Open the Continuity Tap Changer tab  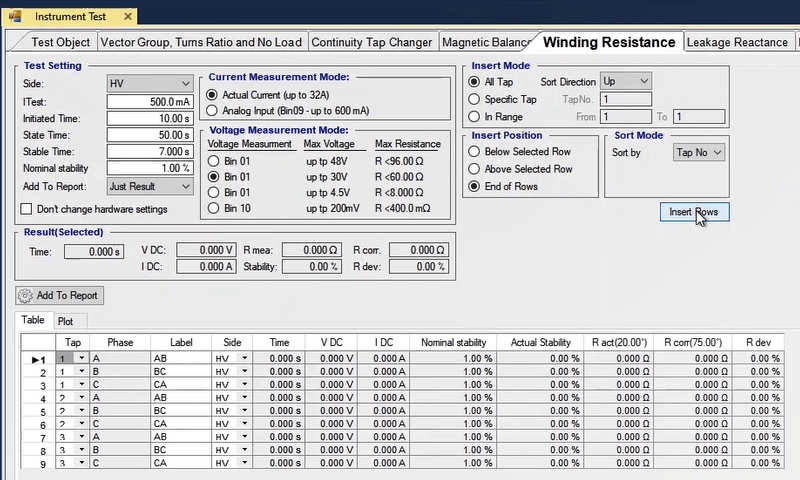click(x=372, y=42)
